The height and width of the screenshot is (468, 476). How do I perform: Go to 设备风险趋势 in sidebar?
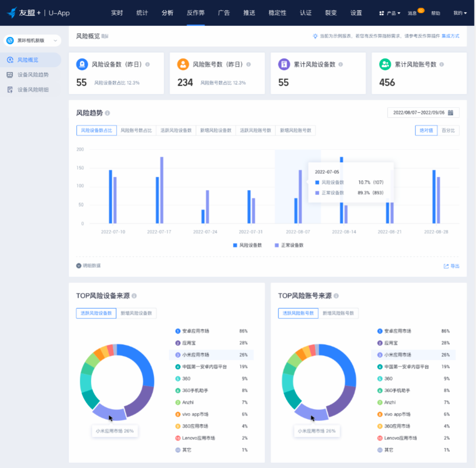click(33, 75)
